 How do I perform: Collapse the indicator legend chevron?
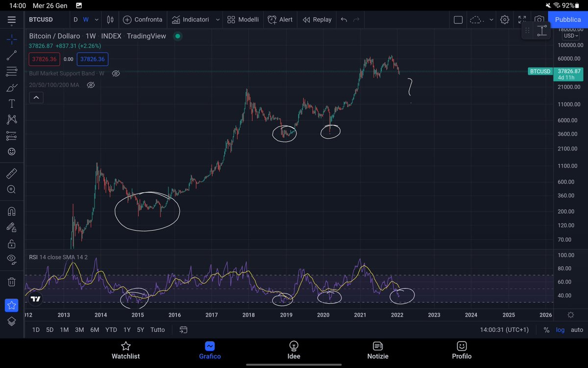click(x=36, y=98)
